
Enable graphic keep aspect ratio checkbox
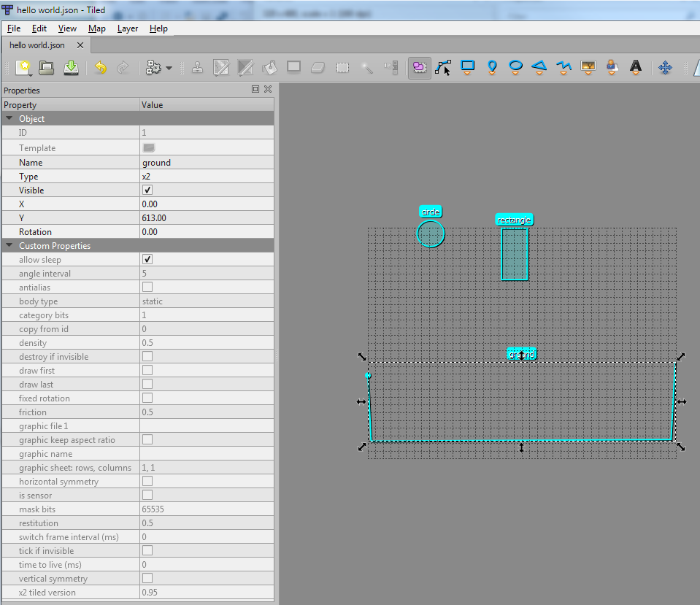[x=147, y=439]
